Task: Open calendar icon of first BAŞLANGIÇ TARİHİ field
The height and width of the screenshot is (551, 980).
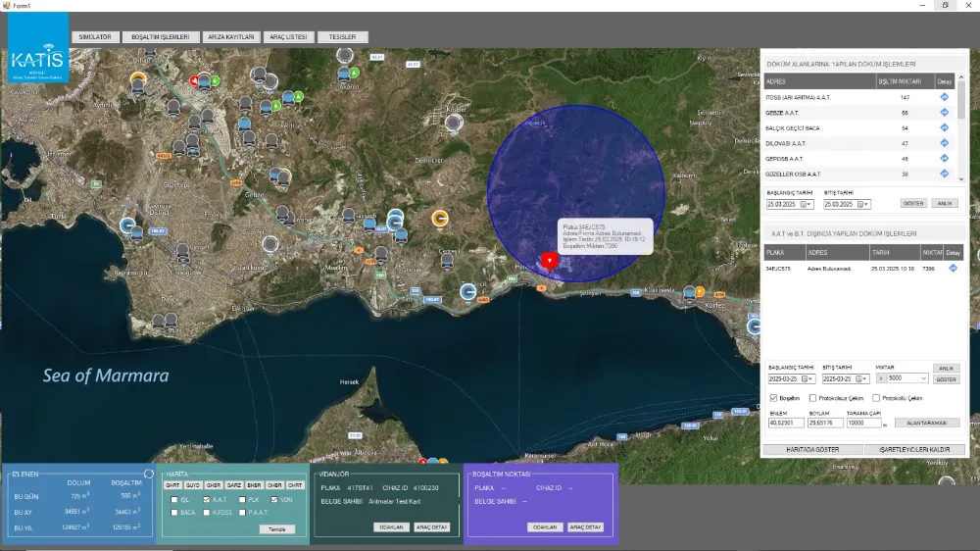Action: click(804, 205)
